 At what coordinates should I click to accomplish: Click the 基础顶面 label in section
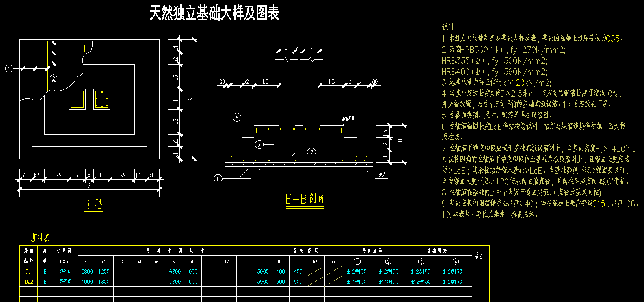point(348,119)
